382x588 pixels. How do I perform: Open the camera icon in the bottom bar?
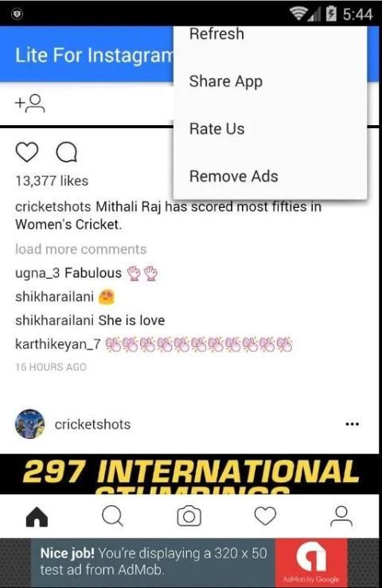(189, 516)
